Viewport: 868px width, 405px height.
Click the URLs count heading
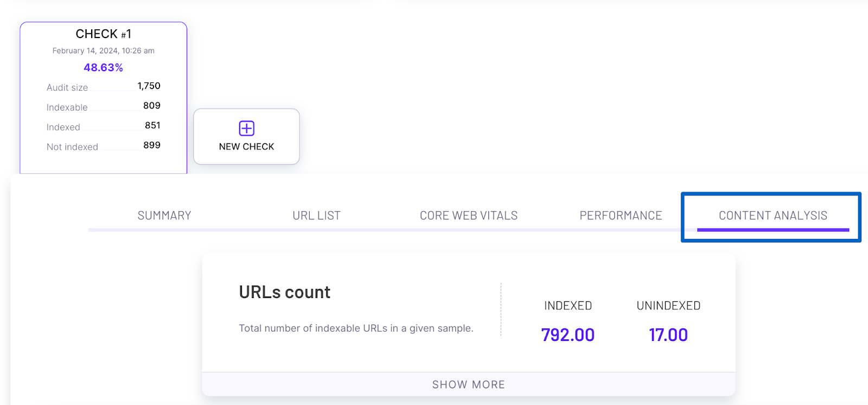(x=284, y=292)
